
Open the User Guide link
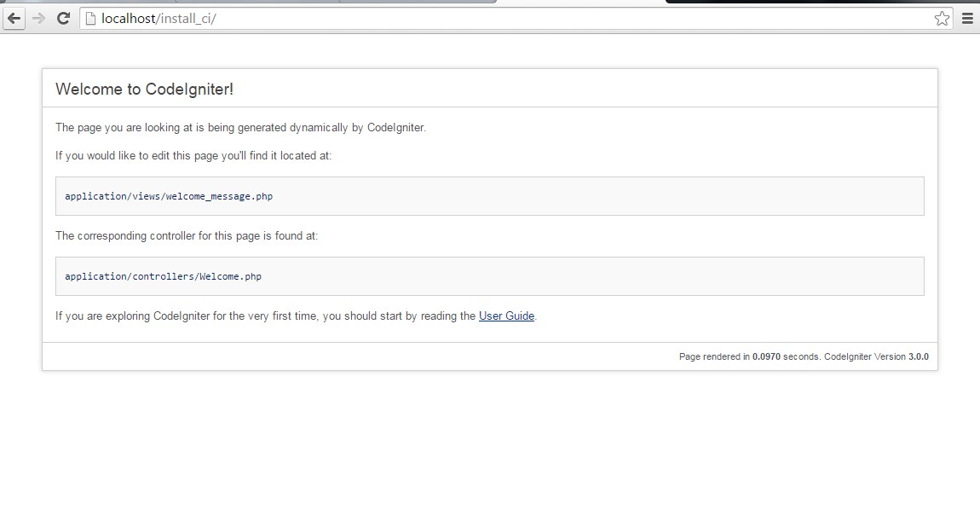pyautogui.click(x=506, y=315)
